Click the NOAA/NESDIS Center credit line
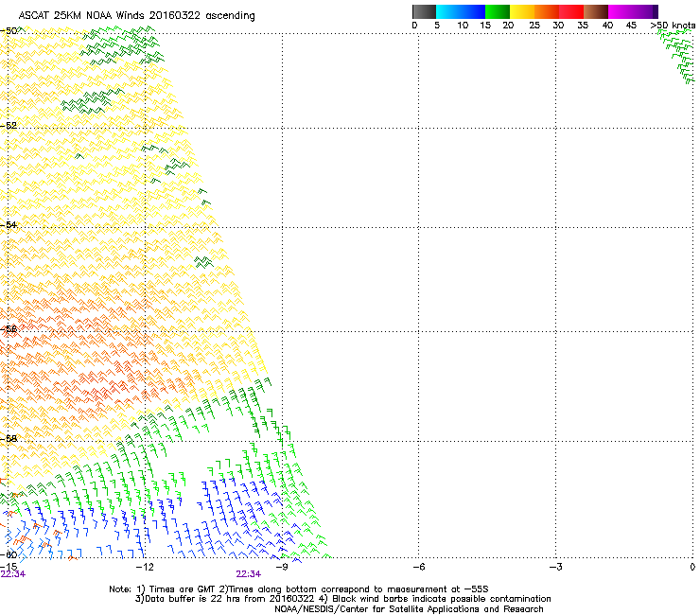 409,609
